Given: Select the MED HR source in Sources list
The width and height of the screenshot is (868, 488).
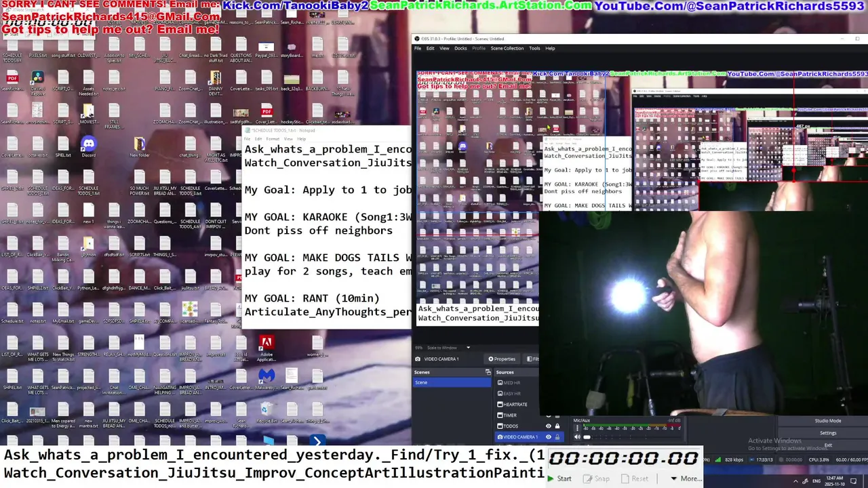Looking at the screenshot, I should coord(512,383).
